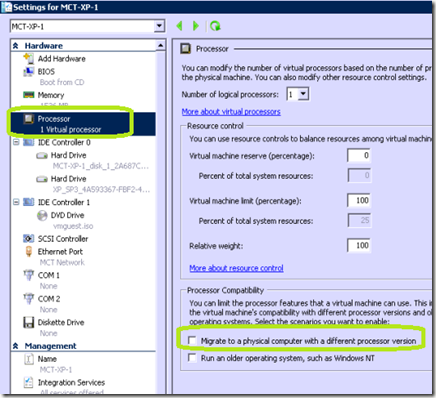Select the Processor icon in tree
The width and height of the screenshot is (436, 398).
coord(29,119)
